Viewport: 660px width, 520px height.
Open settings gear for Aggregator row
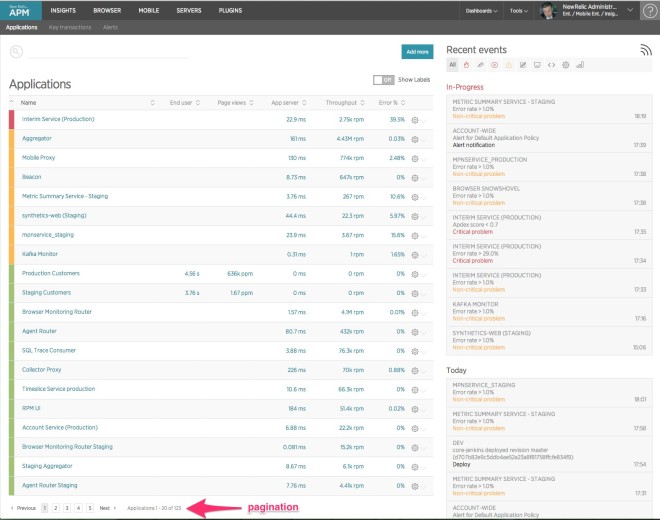click(415, 139)
